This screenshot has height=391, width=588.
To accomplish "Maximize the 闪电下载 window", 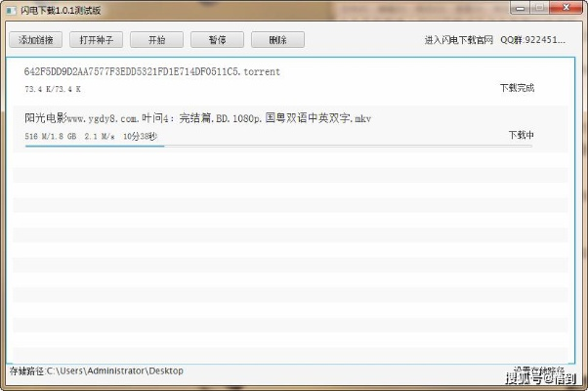I will pyautogui.click(x=539, y=8).
